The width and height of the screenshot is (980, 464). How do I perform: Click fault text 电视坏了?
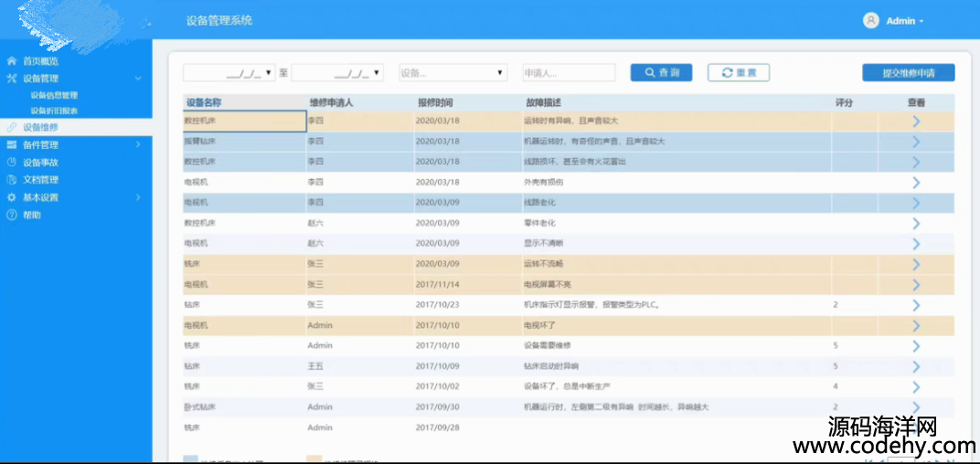(x=539, y=325)
